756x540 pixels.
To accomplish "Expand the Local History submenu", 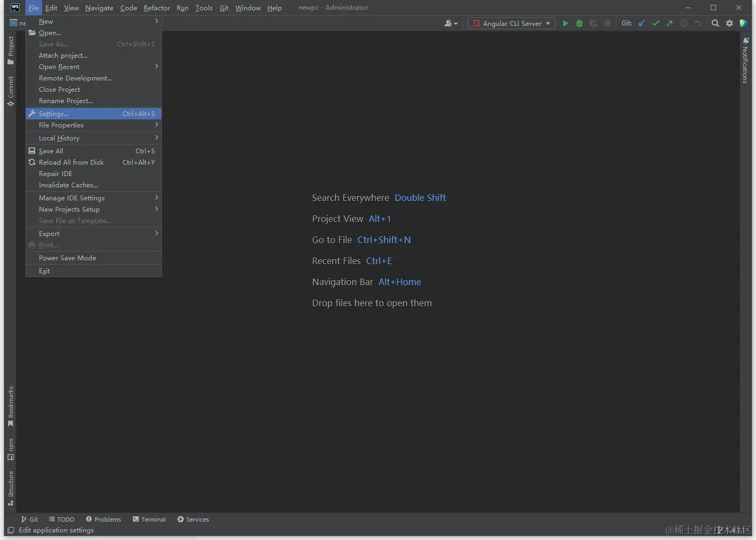I will 93,138.
